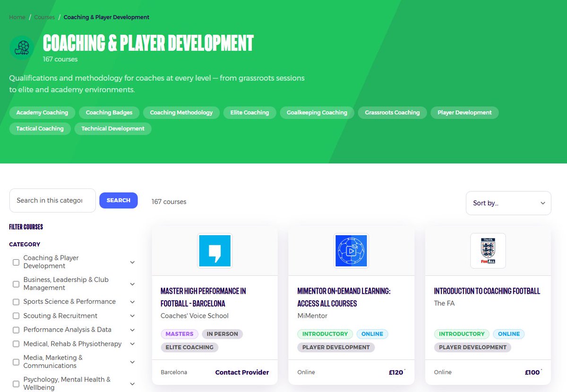Go to Home in breadcrumb

tap(17, 17)
